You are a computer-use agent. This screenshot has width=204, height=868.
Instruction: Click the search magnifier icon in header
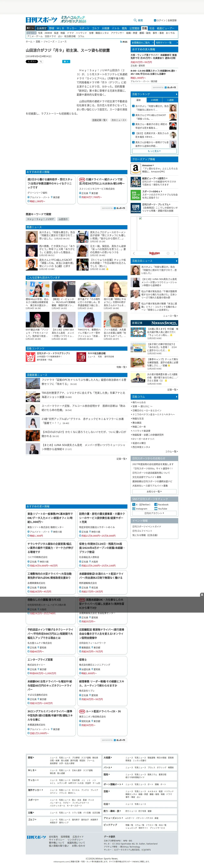pos(135,20)
